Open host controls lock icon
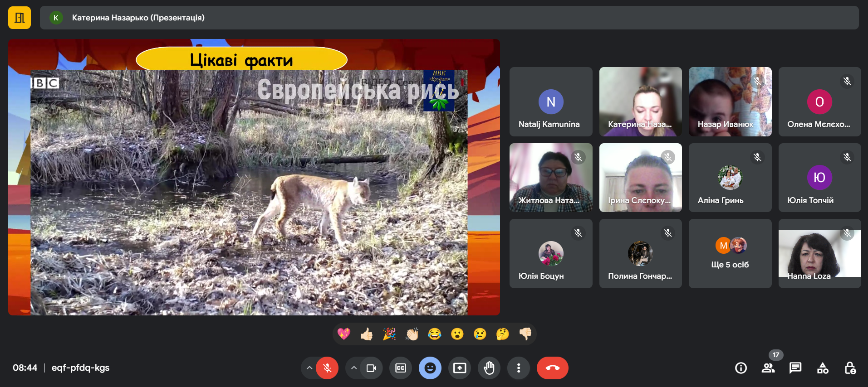This screenshot has height=387, width=868. click(x=850, y=368)
